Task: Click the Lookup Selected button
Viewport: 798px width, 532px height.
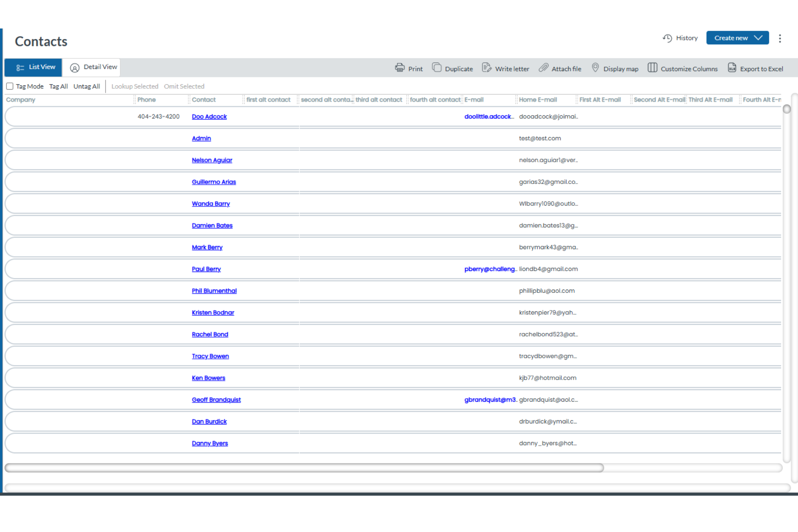Action: pos(135,87)
